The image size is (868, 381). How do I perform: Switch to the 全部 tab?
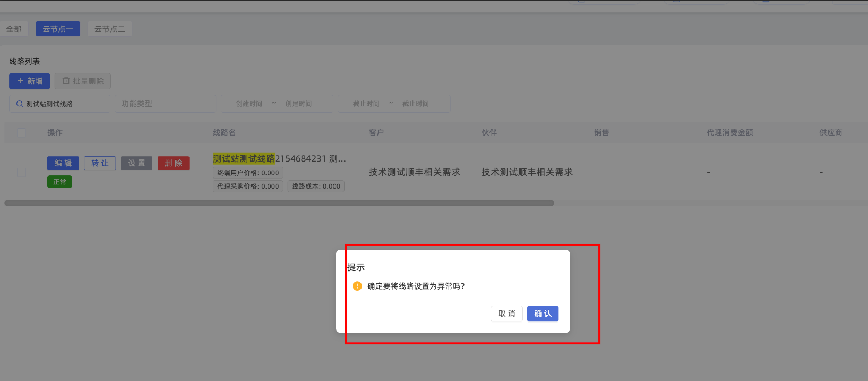point(14,29)
